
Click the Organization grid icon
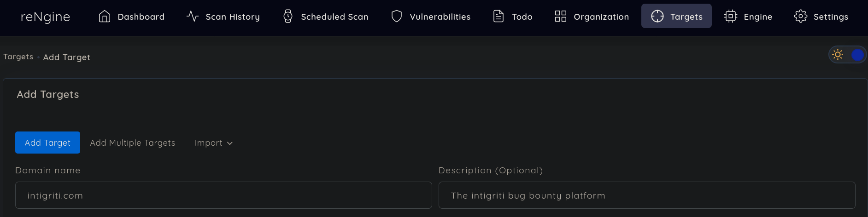(x=561, y=17)
